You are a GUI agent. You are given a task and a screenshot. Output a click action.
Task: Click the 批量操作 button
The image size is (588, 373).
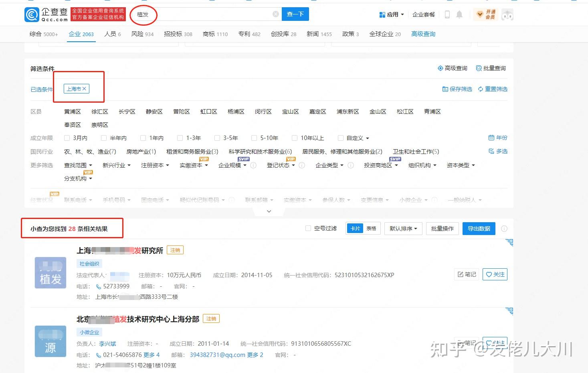pyautogui.click(x=443, y=229)
